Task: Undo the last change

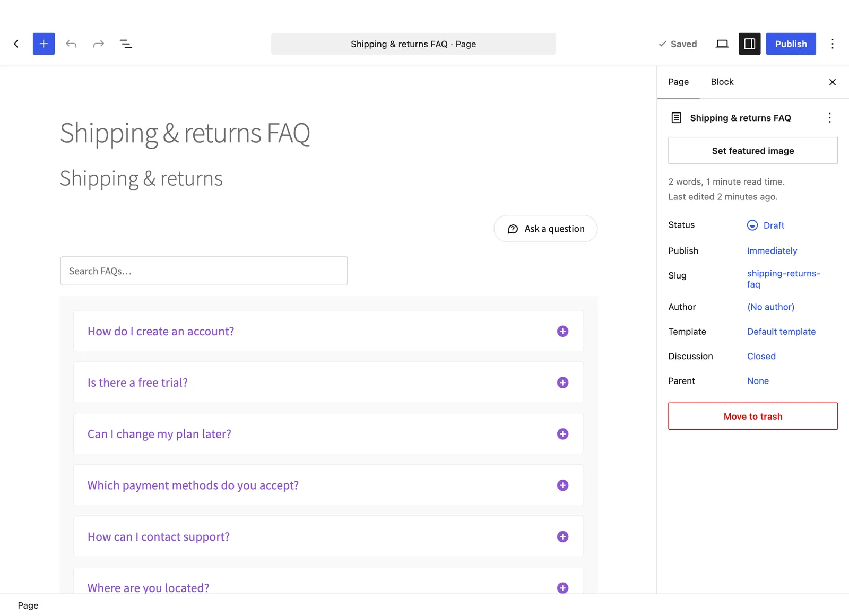Action: [x=71, y=44]
